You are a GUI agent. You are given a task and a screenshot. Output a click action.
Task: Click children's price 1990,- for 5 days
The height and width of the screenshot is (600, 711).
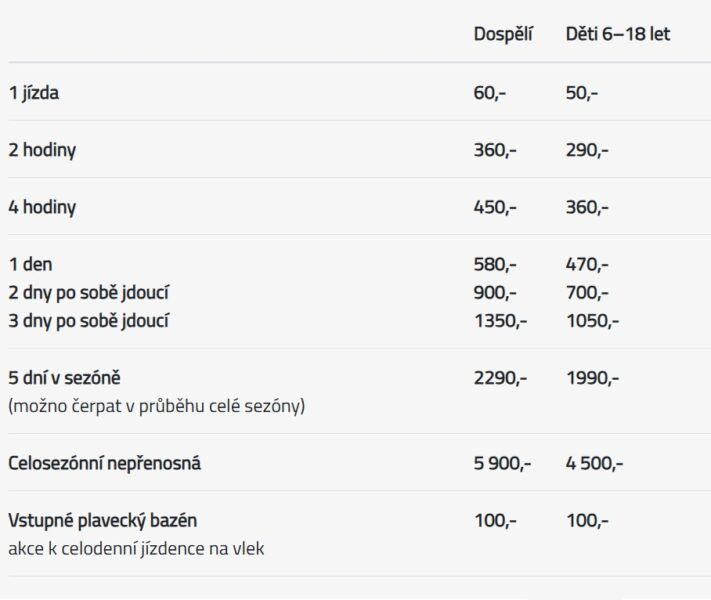click(x=592, y=378)
